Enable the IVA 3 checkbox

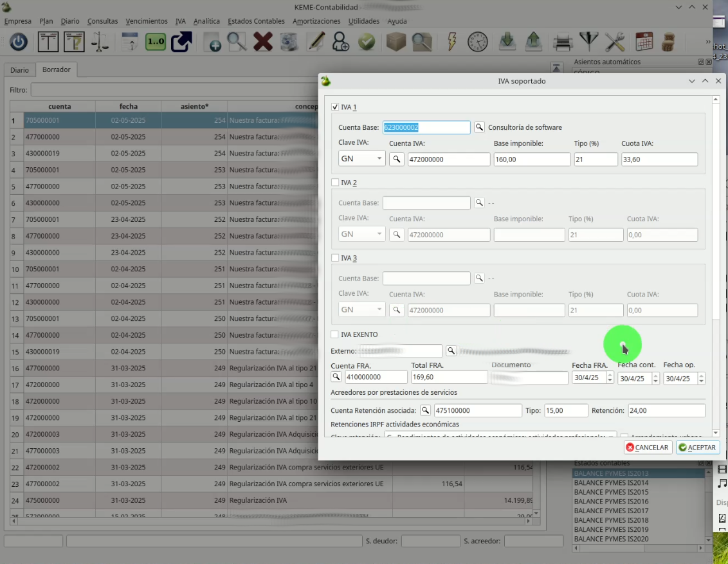[335, 258]
